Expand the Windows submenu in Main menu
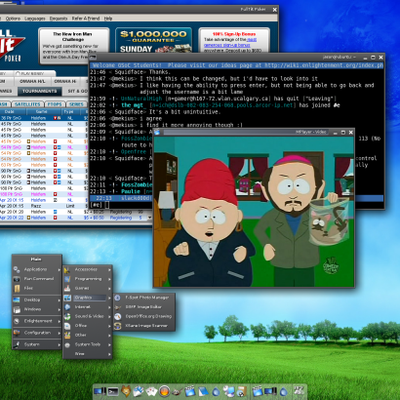This screenshot has height=400, width=400. [x=37, y=309]
